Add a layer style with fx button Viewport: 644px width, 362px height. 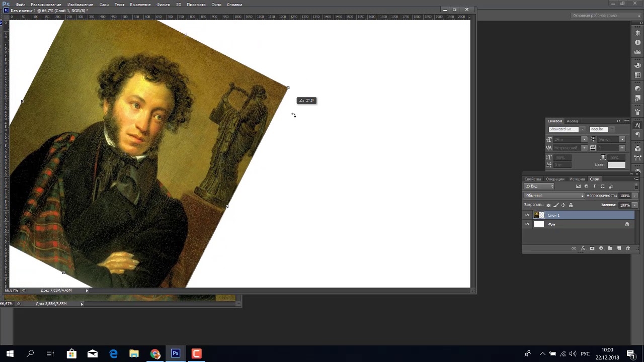[583, 248]
